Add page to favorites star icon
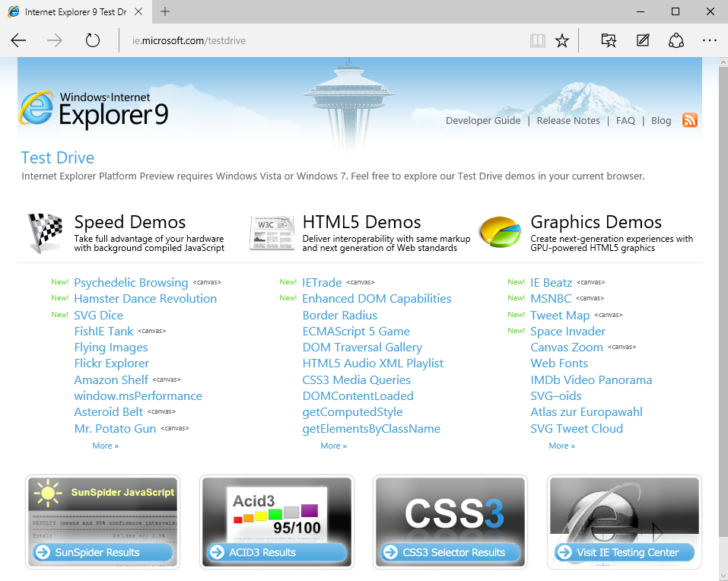The image size is (728, 581). [562, 41]
